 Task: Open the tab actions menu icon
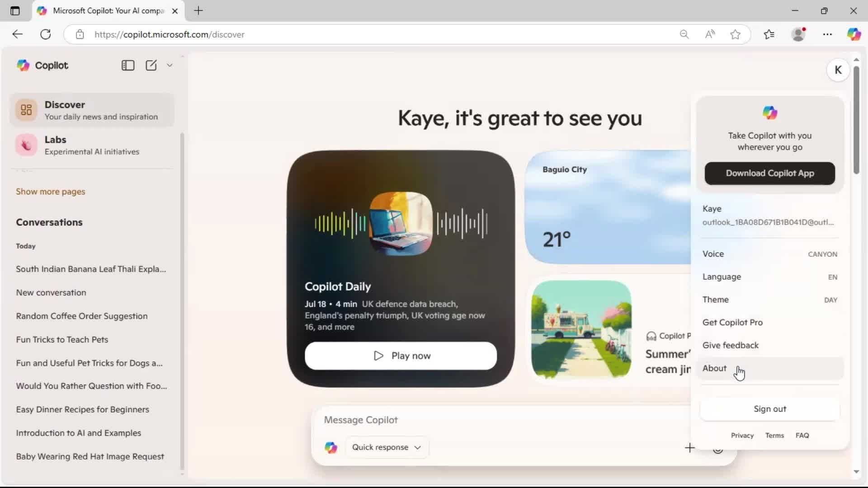pos(15,11)
